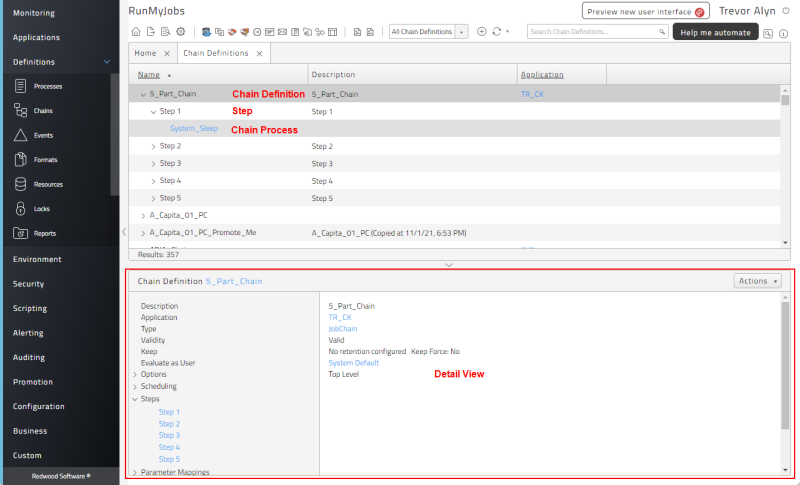This screenshot has width=800, height=485.
Task: Expand Options in the detail view
Action: (135, 374)
